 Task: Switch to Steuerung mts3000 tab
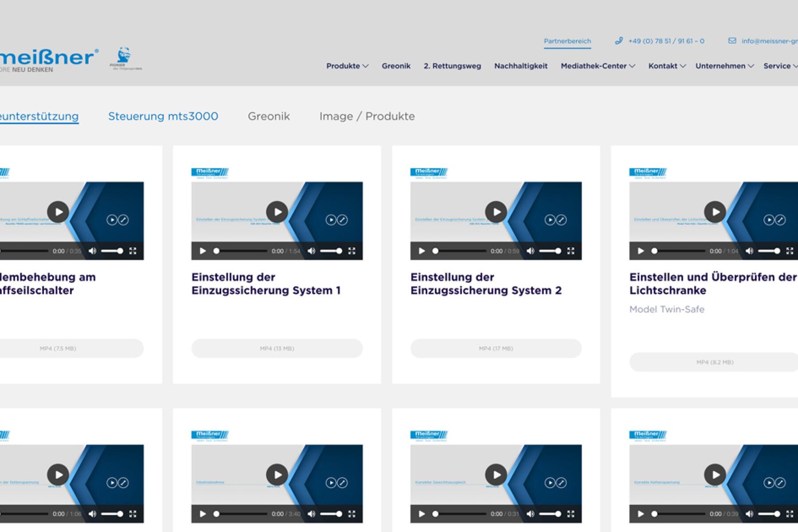[x=163, y=116]
